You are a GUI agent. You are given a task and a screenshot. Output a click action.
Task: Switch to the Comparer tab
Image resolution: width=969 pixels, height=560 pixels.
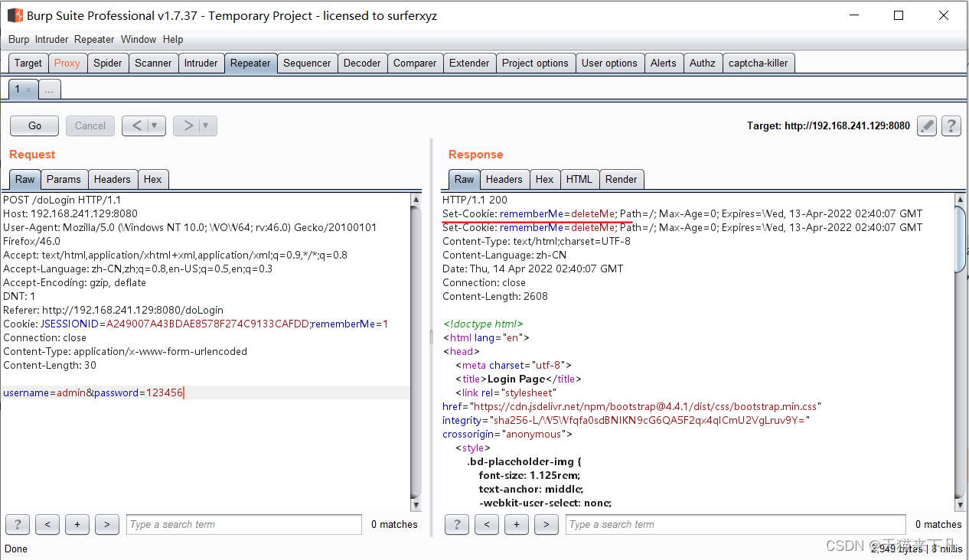pyautogui.click(x=415, y=63)
